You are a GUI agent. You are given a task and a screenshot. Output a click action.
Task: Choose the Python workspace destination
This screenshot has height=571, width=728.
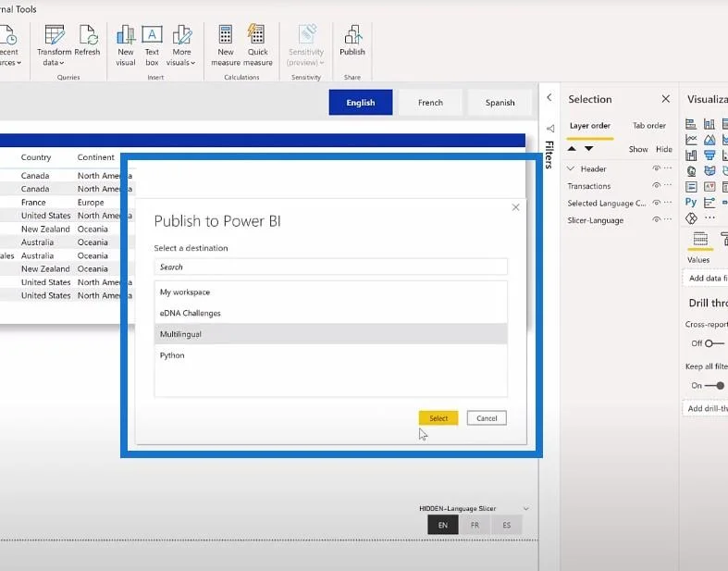(330, 355)
